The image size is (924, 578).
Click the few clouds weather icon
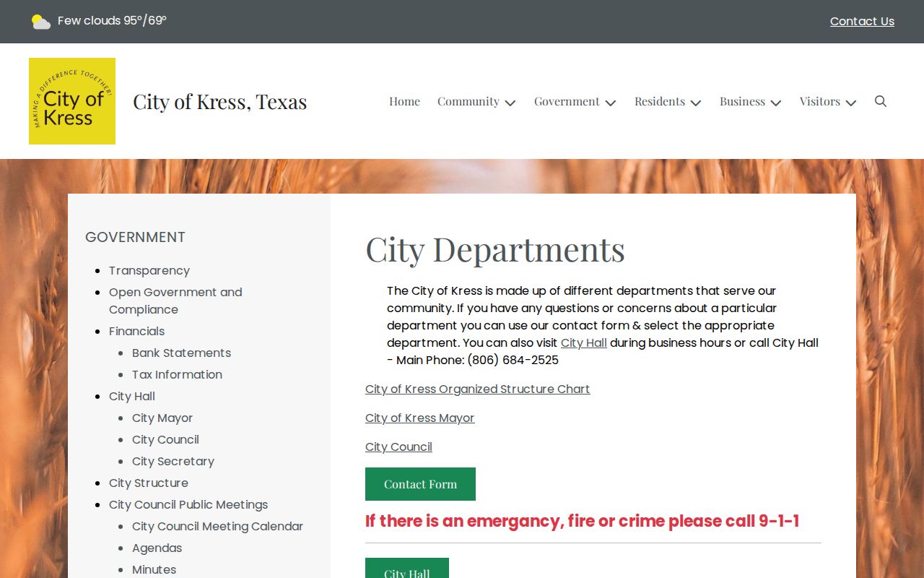tap(41, 22)
